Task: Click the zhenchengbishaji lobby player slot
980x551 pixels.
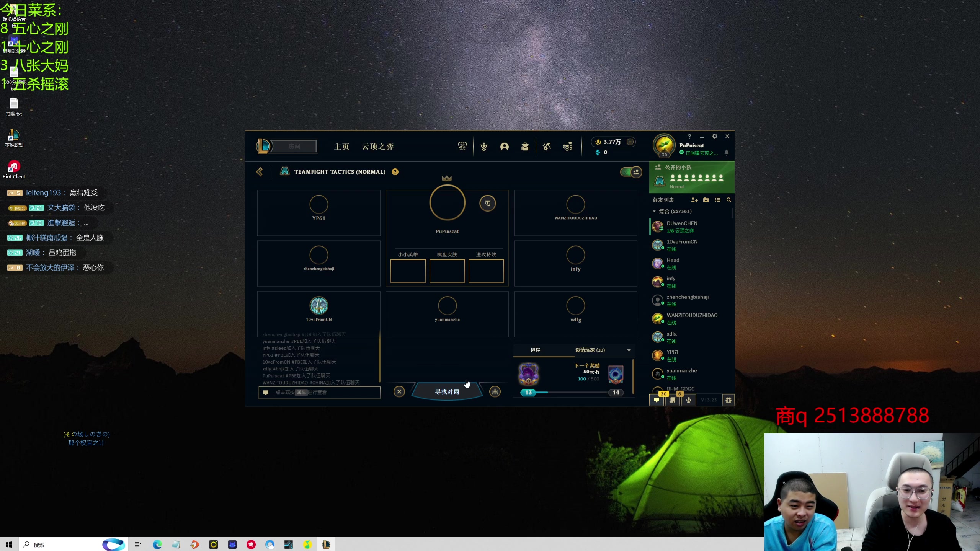Action: (319, 263)
